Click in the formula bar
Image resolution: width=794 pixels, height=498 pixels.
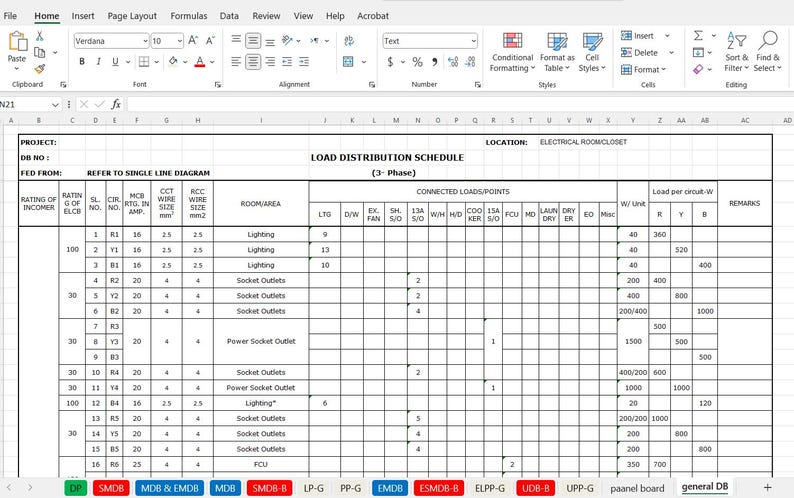click(460, 104)
